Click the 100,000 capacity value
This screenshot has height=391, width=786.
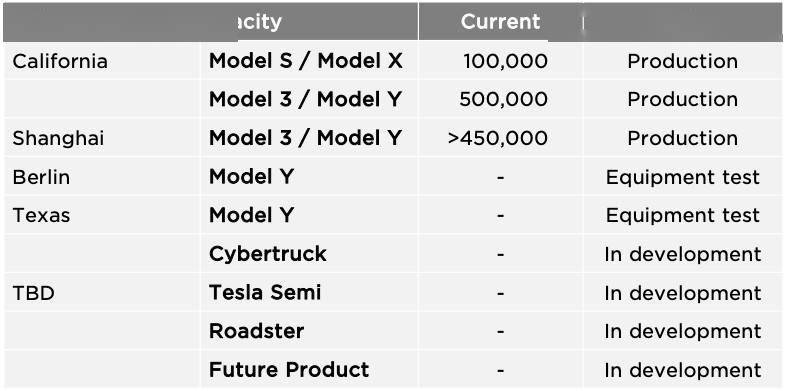coord(505,61)
